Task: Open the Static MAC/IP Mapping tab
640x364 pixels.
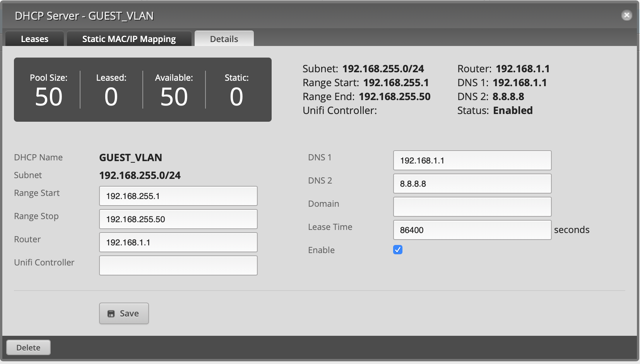Action: pos(129,39)
